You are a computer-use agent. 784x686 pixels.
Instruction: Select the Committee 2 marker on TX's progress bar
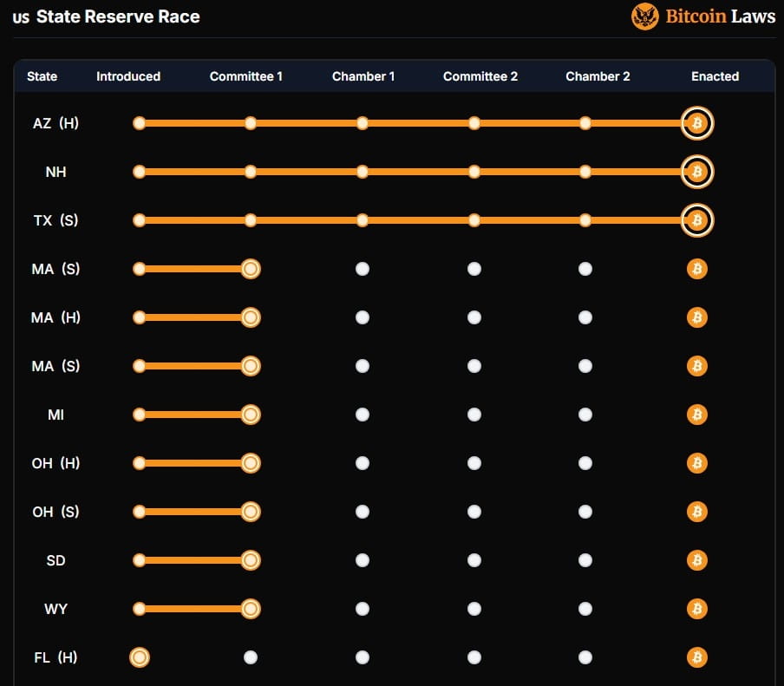pyautogui.click(x=474, y=220)
